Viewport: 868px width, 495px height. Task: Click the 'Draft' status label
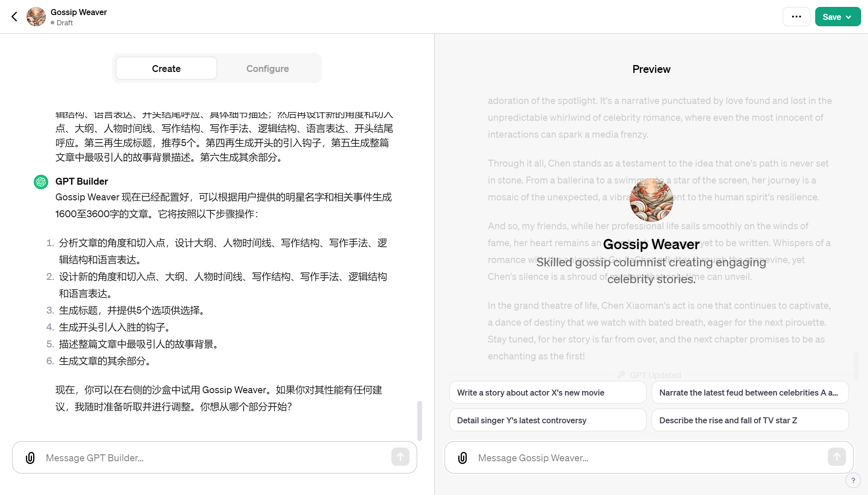coord(65,23)
